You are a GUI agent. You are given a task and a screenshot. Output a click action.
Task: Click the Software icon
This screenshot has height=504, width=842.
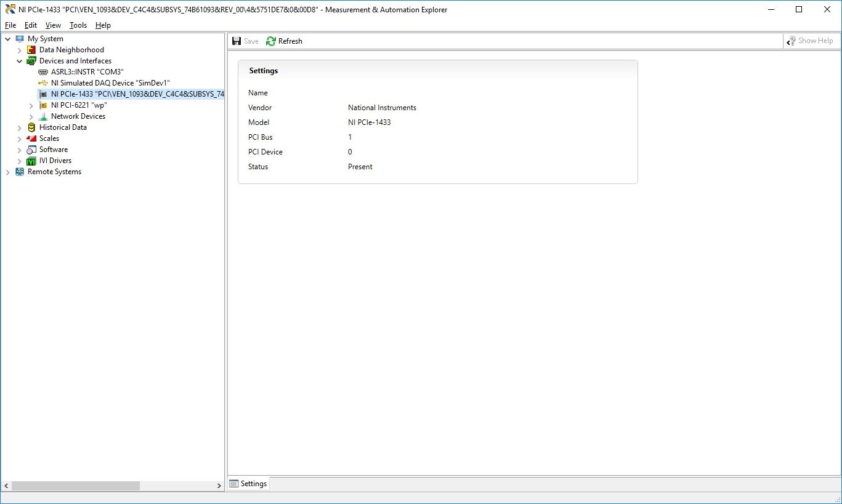(x=31, y=149)
